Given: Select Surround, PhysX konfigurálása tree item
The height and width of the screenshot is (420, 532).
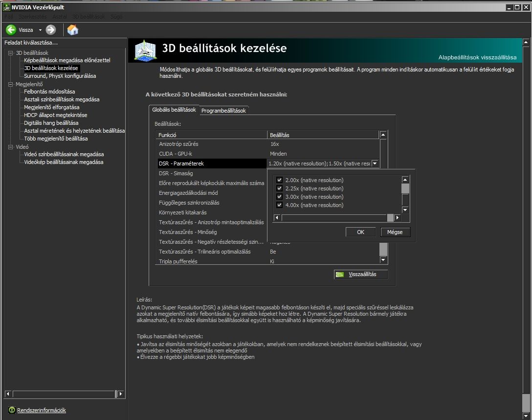Looking at the screenshot, I should click(x=60, y=76).
